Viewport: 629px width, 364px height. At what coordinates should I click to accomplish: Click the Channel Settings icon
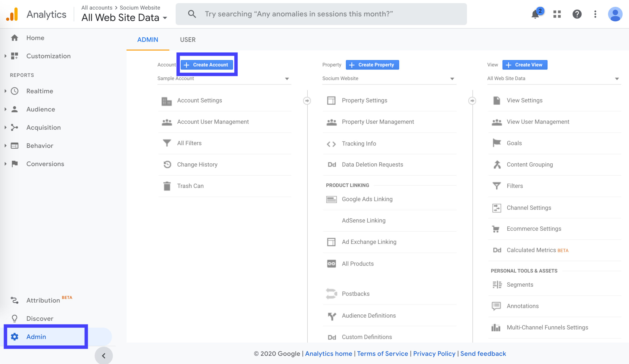point(497,208)
